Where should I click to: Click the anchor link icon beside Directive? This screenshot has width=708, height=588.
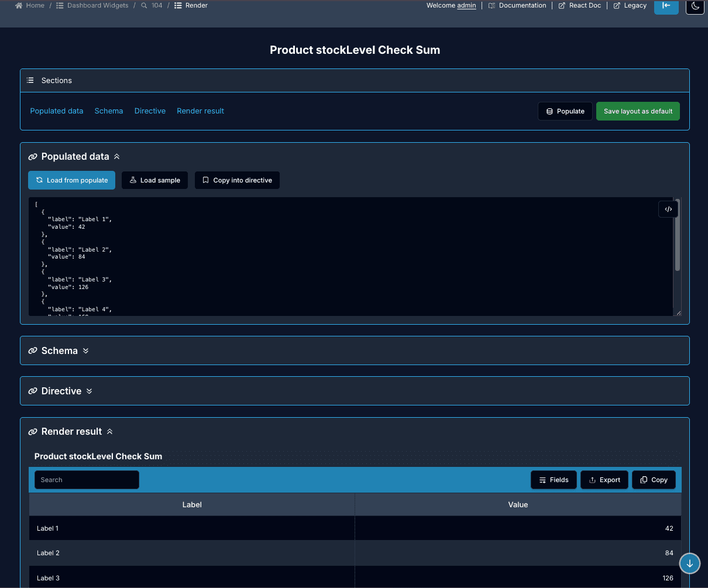[x=33, y=391]
